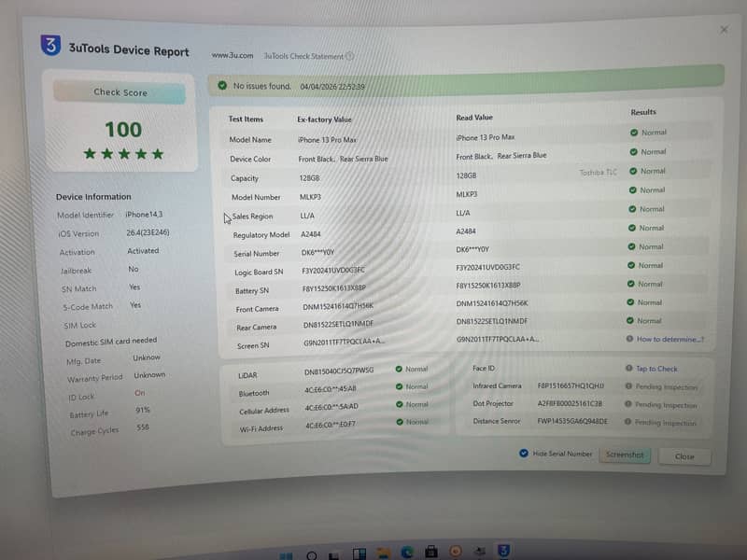747x560 pixels.
Task: Click the Normal check icon for Battery SN
Action: pyautogui.click(x=630, y=284)
